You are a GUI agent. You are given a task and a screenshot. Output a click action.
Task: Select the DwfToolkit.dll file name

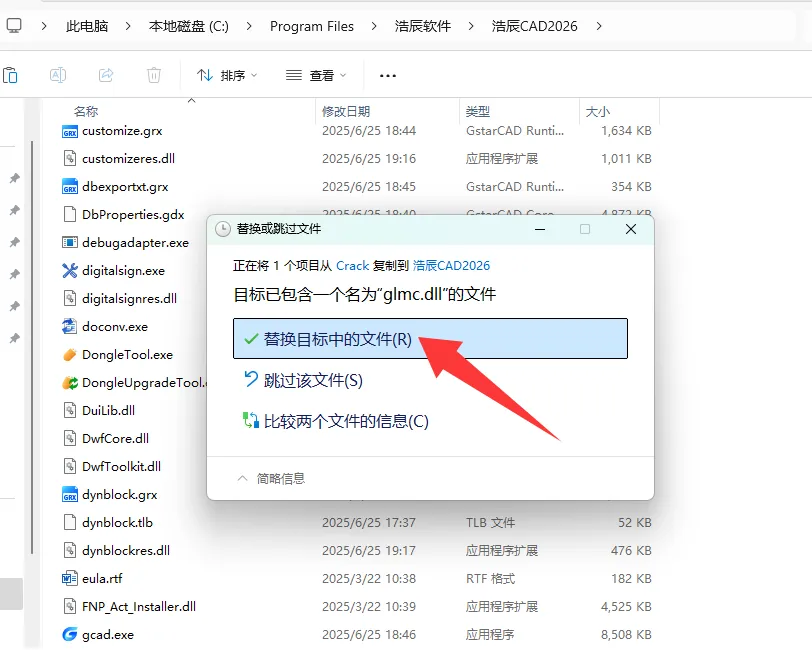[121, 467]
